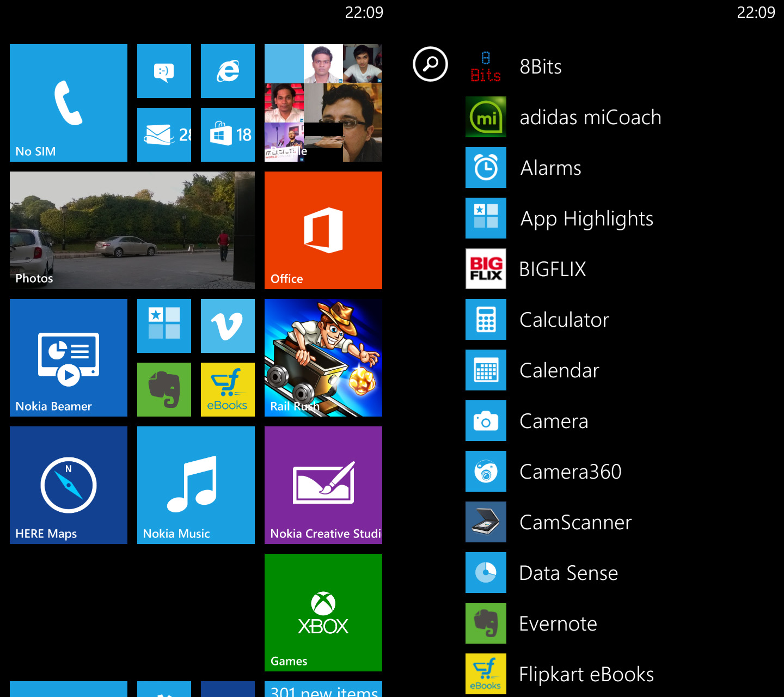784x697 pixels.
Task: Tap App Highlights text label
Action: click(x=587, y=219)
